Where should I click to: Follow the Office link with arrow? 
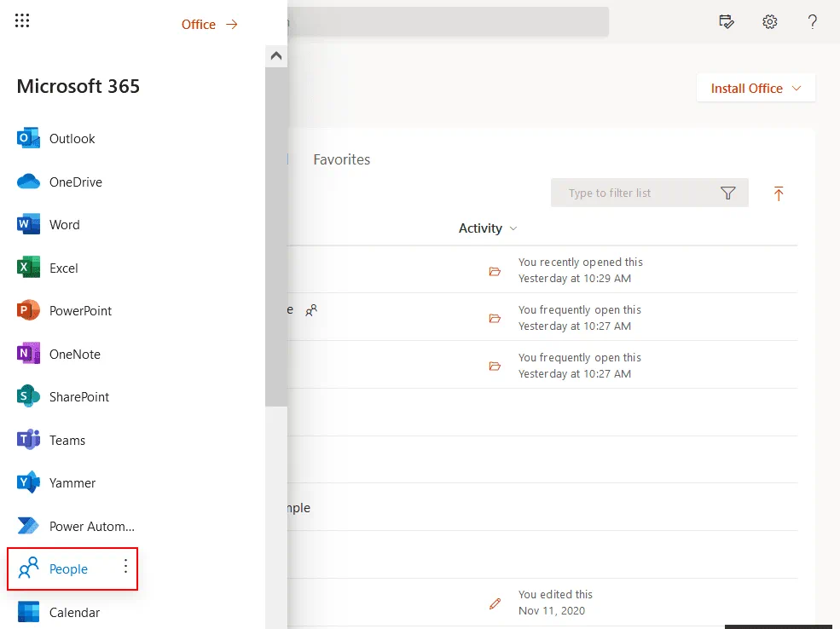(x=209, y=25)
